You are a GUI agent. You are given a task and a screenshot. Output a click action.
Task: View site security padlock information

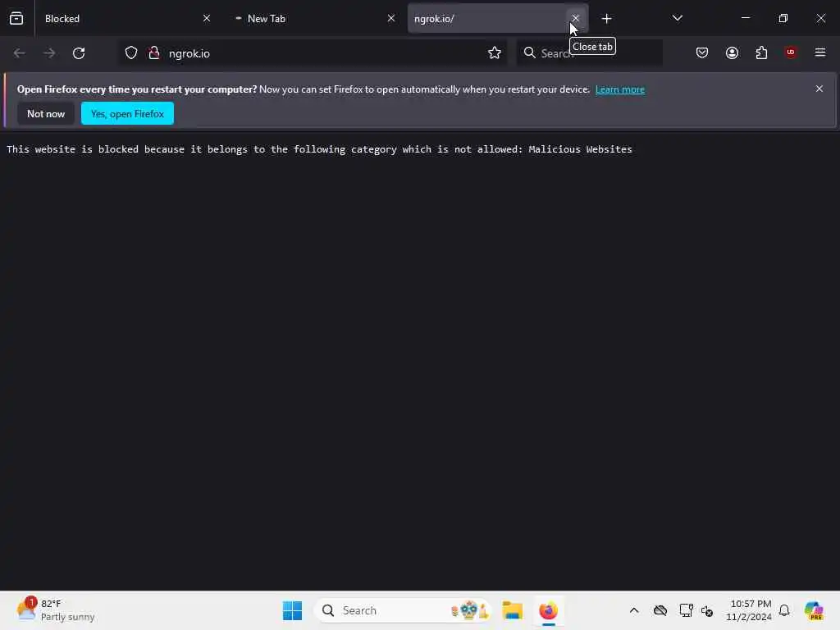pyautogui.click(x=154, y=53)
